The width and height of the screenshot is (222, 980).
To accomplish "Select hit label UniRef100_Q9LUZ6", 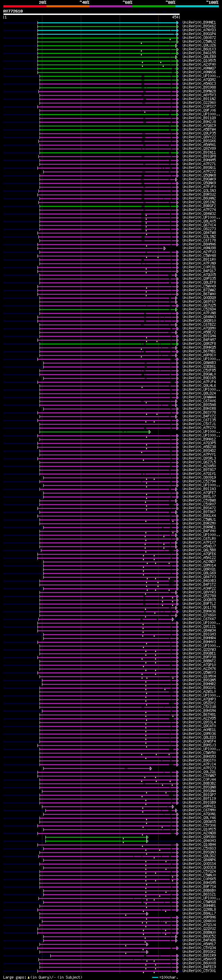I will click(199, 46).
